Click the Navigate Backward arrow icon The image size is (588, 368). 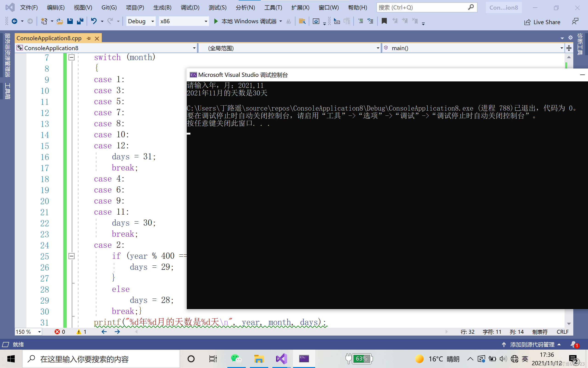pos(14,21)
